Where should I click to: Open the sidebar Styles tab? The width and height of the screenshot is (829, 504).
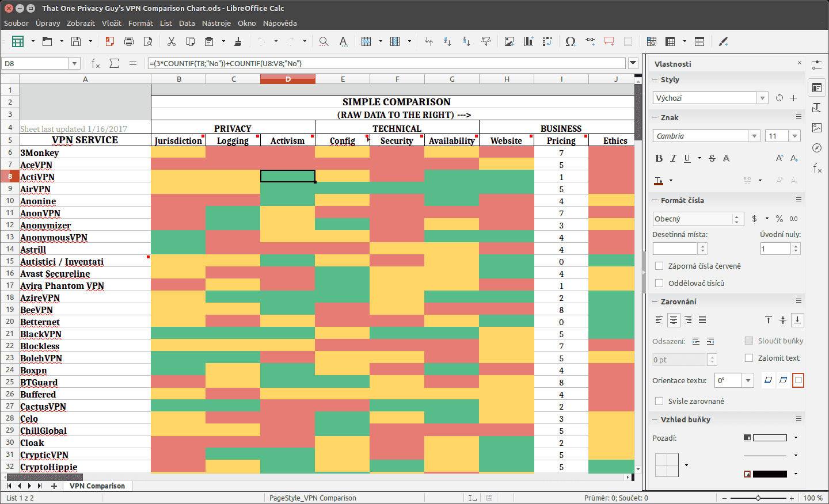[816, 108]
